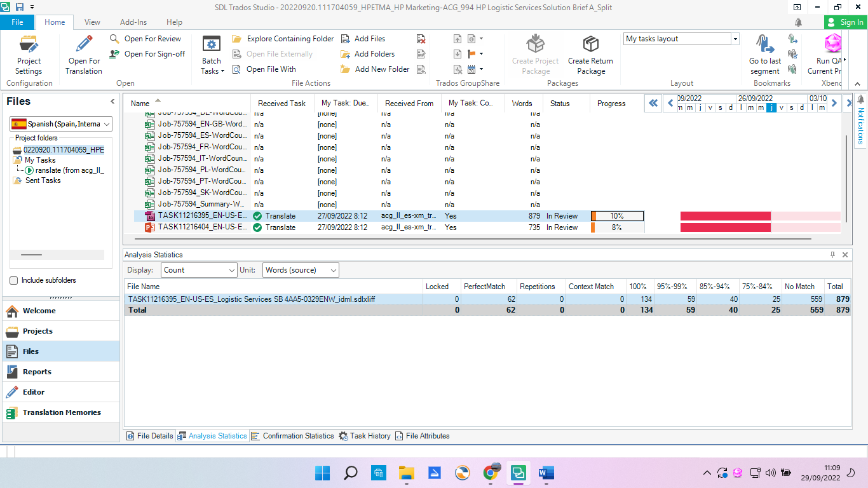Open Project Settings
Screen dimensions: 868x488
[x=29, y=55]
